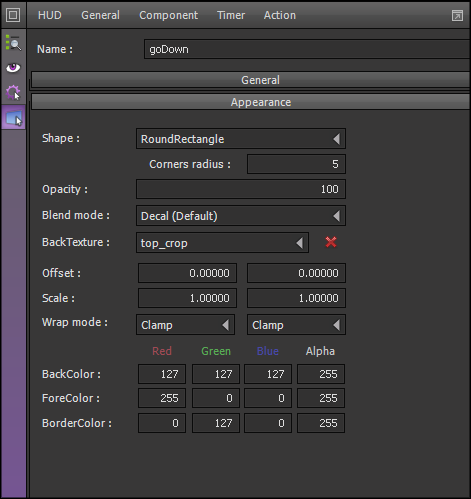Open the BackTexture top_crop dropdown
The width and height of the screenshot is (471, 499).
click(x=222, y=243)
